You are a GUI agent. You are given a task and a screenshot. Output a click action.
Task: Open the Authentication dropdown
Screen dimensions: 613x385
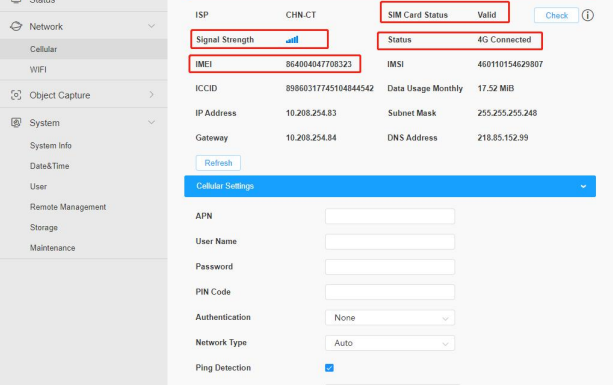[390, 318]
